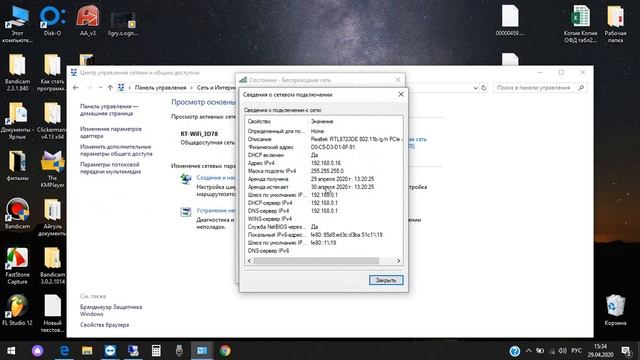The image size is (640, 360).
Task: Click right arrow of horizontal scrollbar in details list
Action: (398, 261)
